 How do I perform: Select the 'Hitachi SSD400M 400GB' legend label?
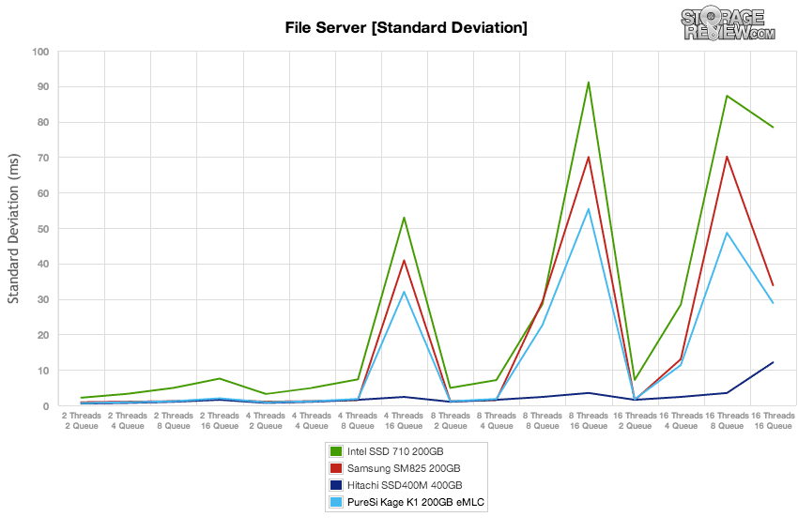[x=405, y=485]
